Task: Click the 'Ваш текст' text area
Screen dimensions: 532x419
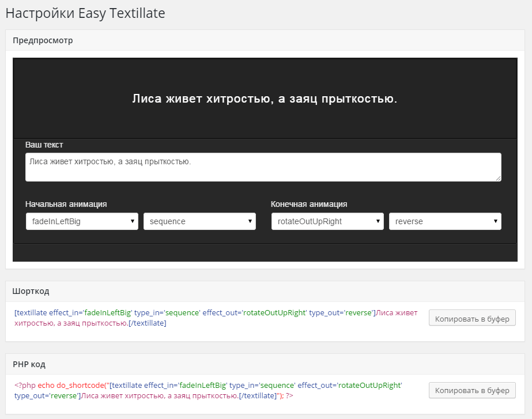Action: [x=263, y=167]
